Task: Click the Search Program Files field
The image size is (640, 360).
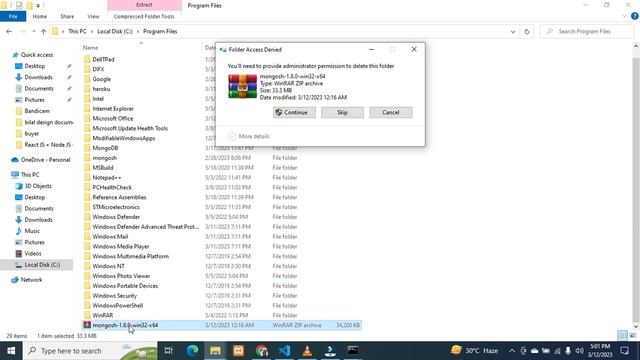Action: 587,31
